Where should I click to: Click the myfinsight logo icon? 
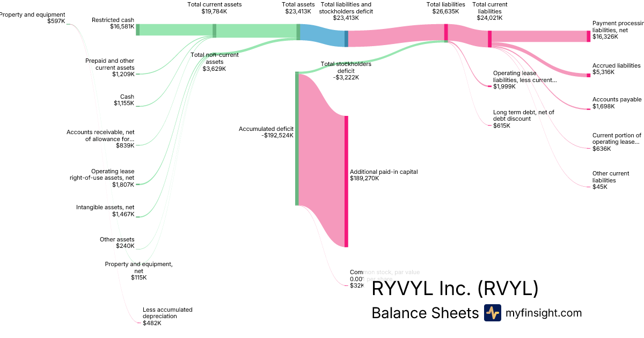[x=492, y=313]
